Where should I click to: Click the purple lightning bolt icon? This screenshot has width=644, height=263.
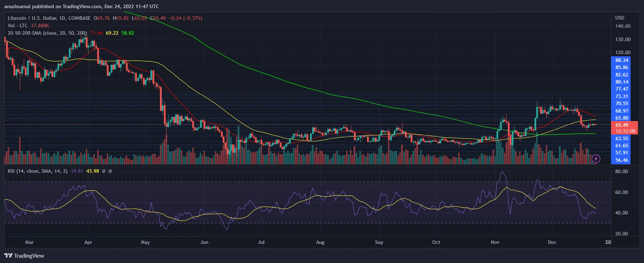click(x=596, y=159)
